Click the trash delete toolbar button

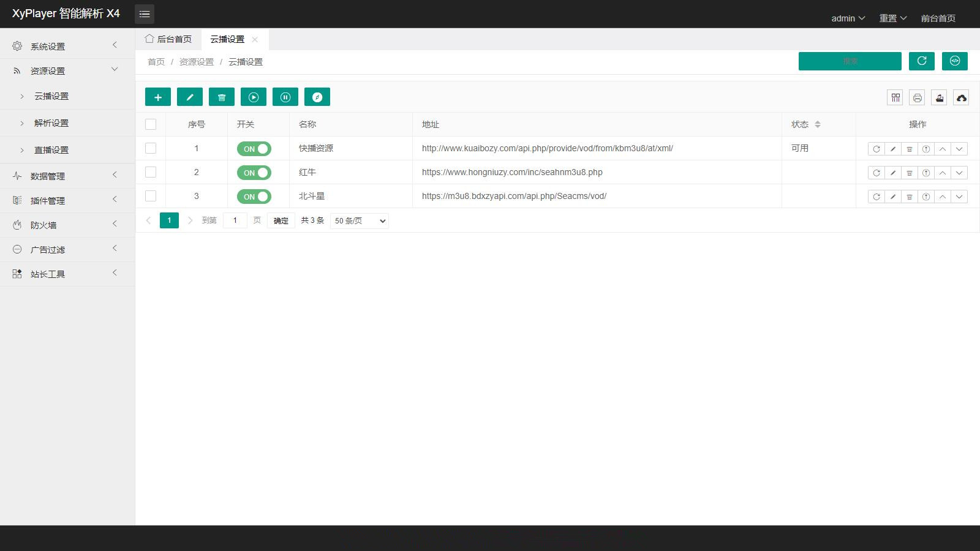tap(222, 97)
